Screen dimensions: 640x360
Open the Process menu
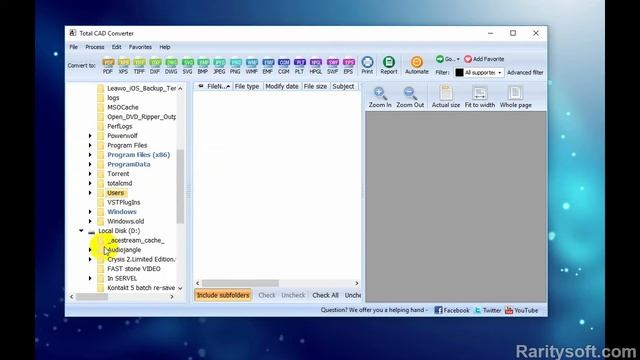(x=95, y=47)
